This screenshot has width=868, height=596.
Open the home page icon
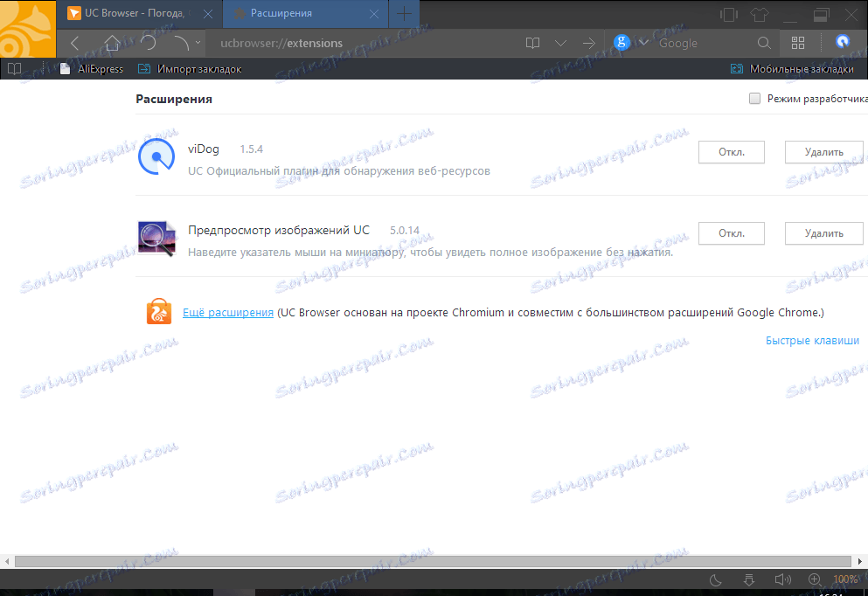coord(113,43)
